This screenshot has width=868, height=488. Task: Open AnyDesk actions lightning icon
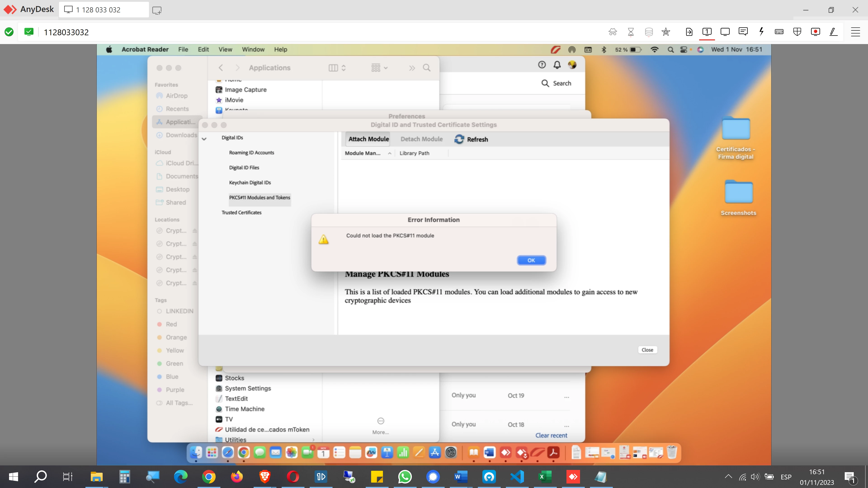tap(761, 32)
